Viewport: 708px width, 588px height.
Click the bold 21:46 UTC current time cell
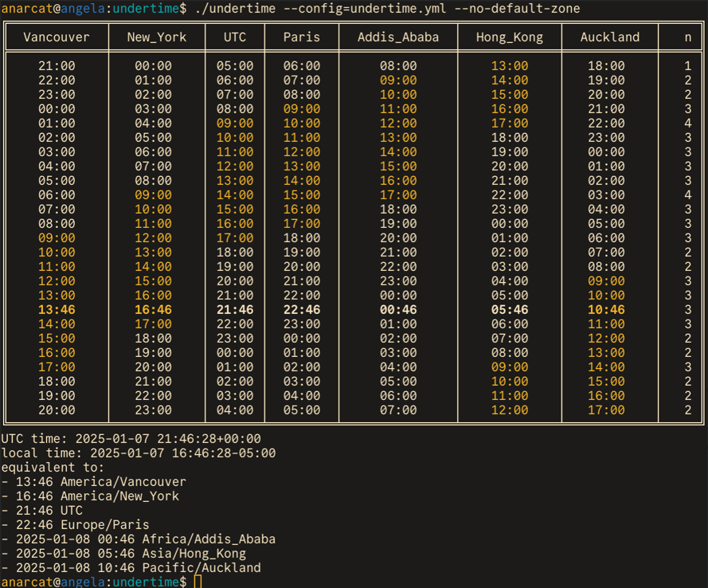tap(235, 310)
